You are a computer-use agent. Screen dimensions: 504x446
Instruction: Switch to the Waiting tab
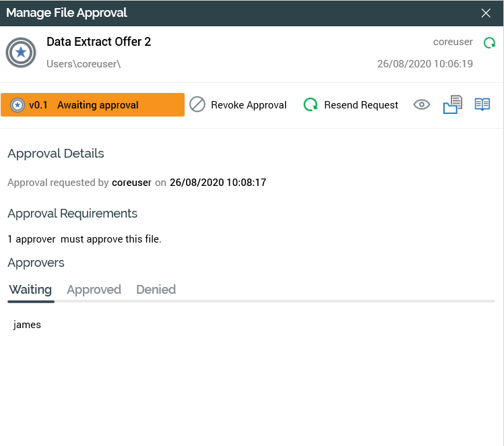coord(30,290)
